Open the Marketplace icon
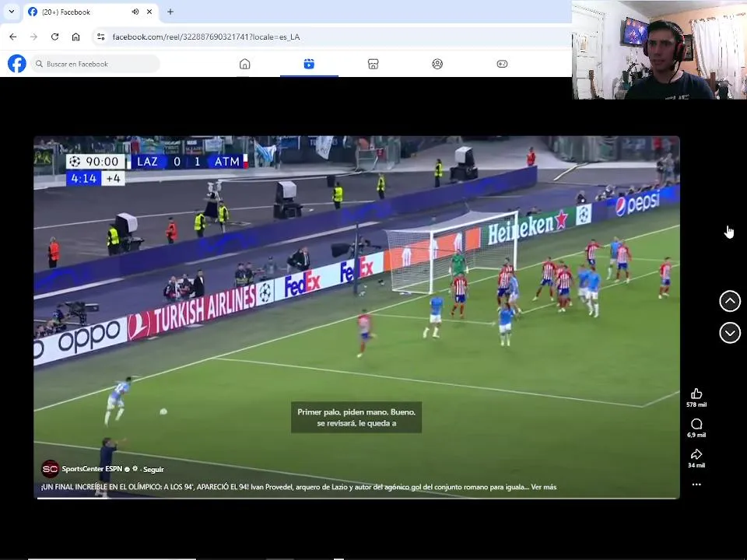 tap(373, 64)
